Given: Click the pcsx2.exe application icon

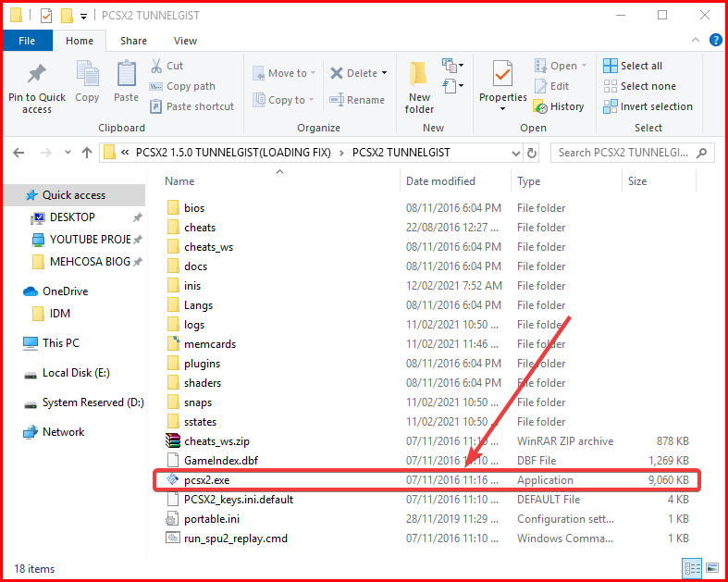Looking at the screenshot, I should pos(173,480).
